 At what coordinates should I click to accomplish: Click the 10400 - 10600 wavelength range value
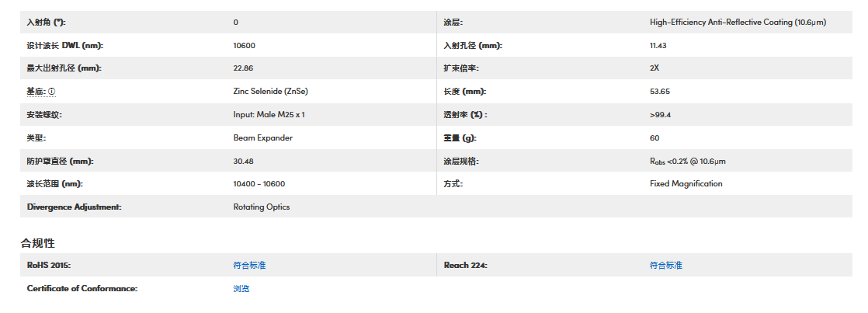259,184
